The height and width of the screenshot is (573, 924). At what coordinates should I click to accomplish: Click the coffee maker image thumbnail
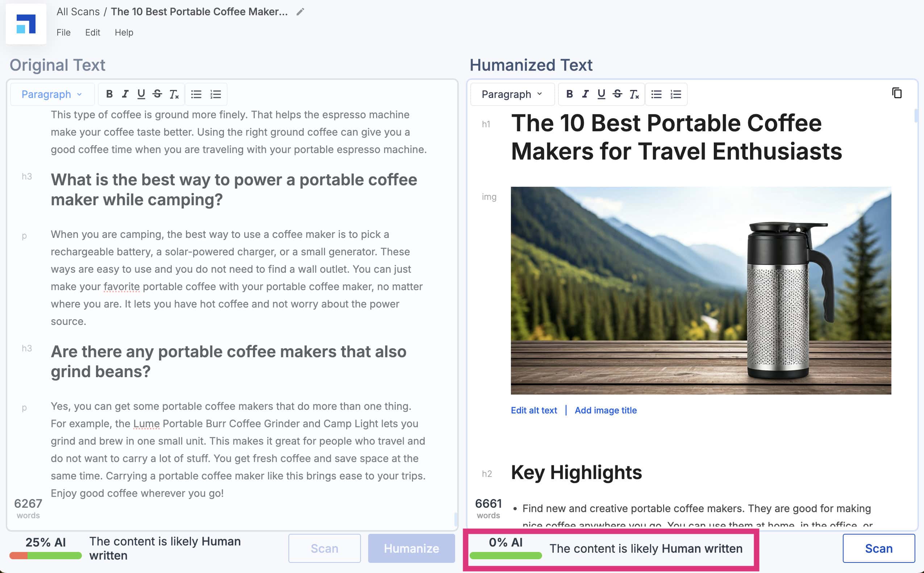click(701, 290)
